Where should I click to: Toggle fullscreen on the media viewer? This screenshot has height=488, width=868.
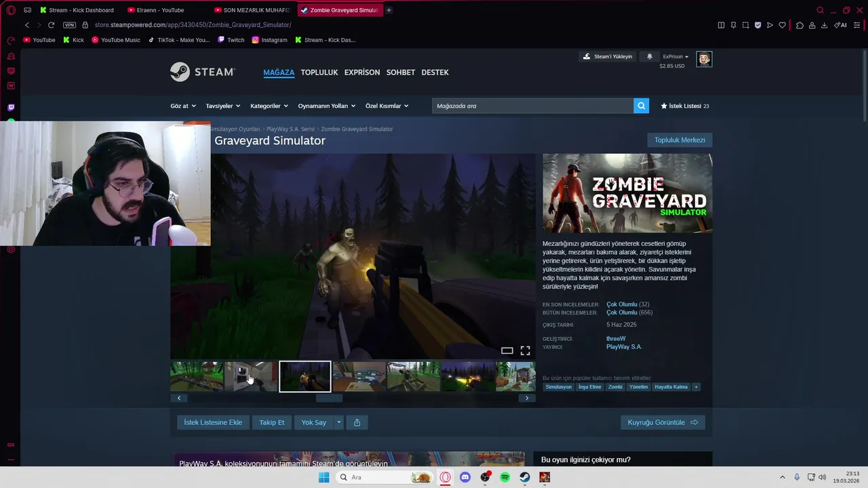pyautogui.click(x=525, y=350)
